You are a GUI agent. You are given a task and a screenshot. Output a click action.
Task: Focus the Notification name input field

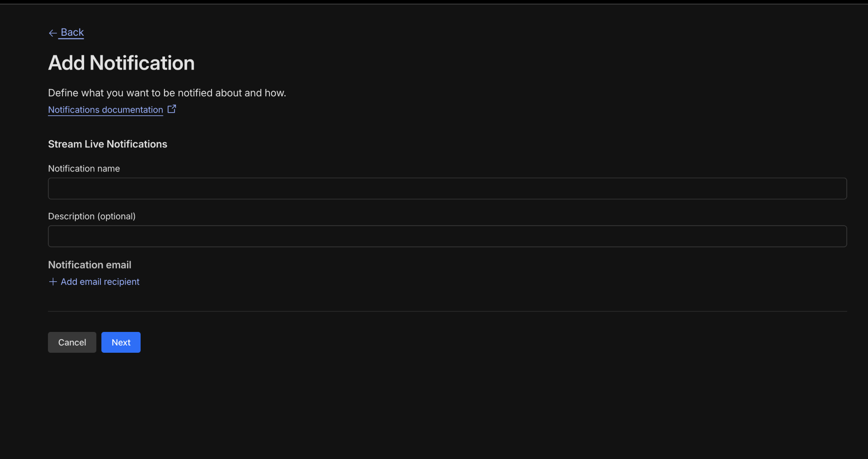coord(447,189)
